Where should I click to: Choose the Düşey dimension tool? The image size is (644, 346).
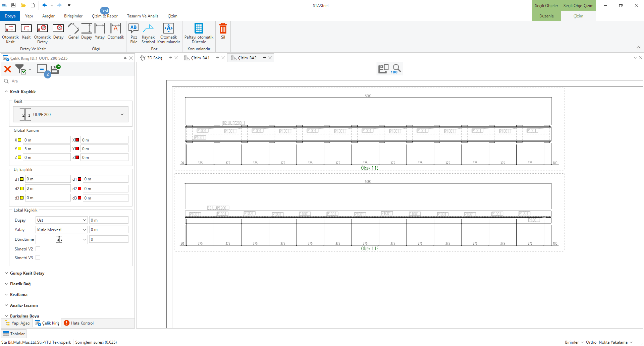point(87,29)
